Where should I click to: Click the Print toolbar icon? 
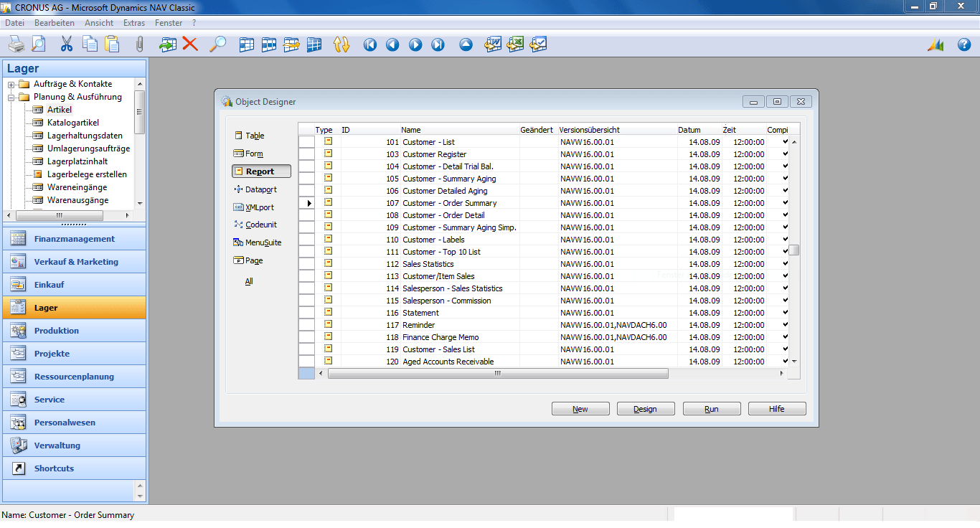[16, 44]
